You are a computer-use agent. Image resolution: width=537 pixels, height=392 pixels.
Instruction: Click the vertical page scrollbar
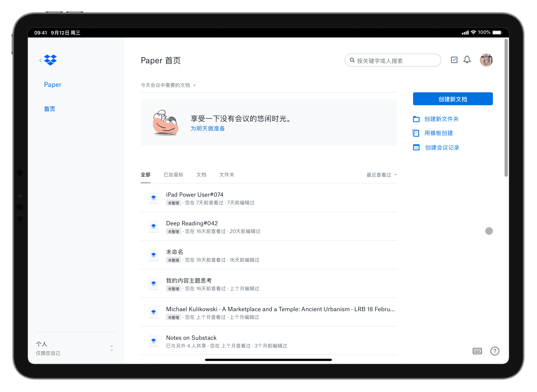click(x=506, y=108)
